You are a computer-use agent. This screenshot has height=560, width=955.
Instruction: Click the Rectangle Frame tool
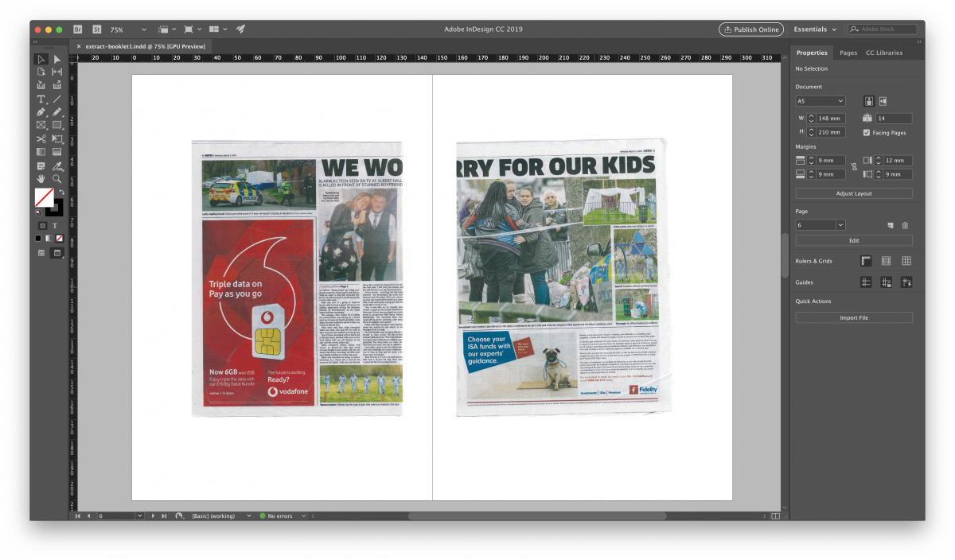(x=41, y=125)
